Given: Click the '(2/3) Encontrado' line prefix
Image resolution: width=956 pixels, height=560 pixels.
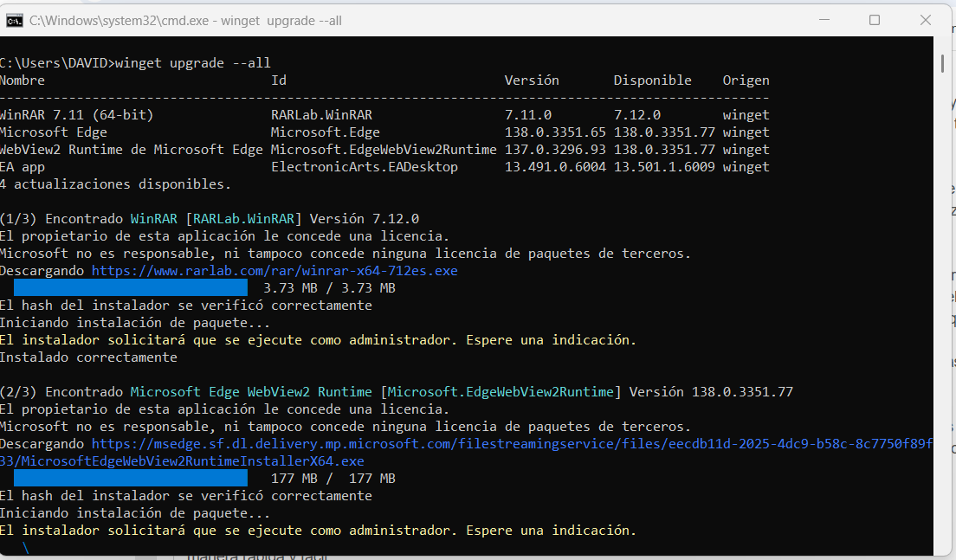Looking at the screenshot, I should click(61, 392).
